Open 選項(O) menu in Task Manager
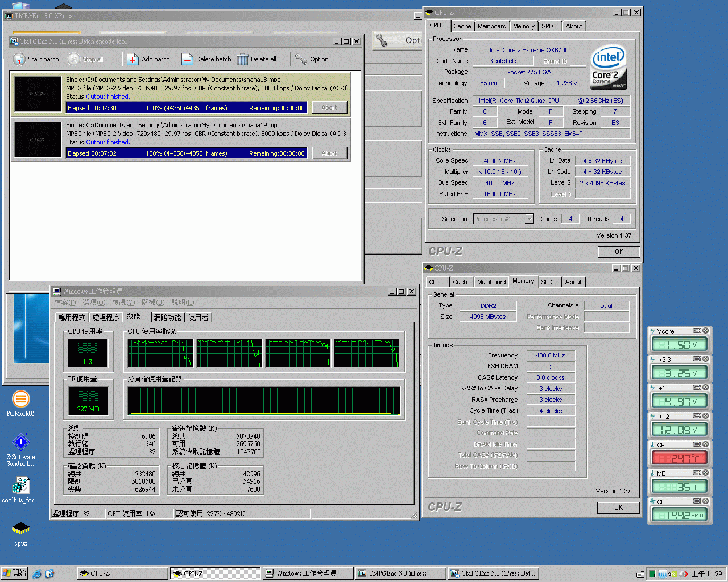The image size is (728, 582). [x=94, y=302]
